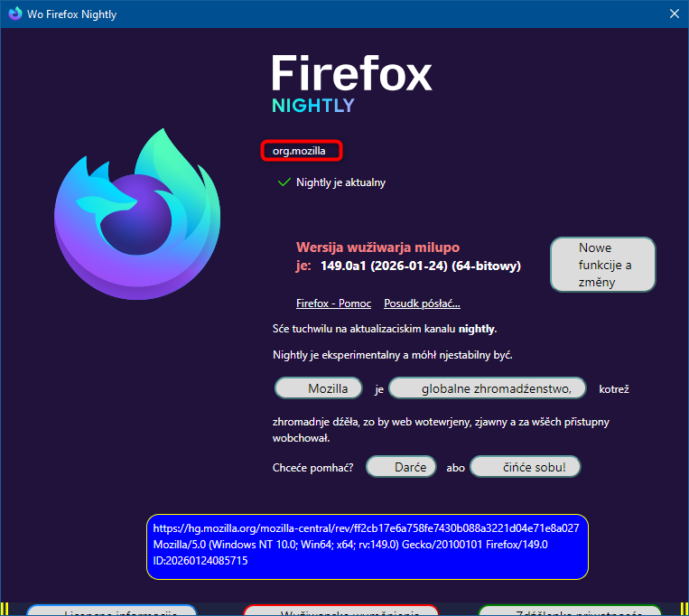Click the Darće button
689x616 pixels.
[x=401, y=467]
